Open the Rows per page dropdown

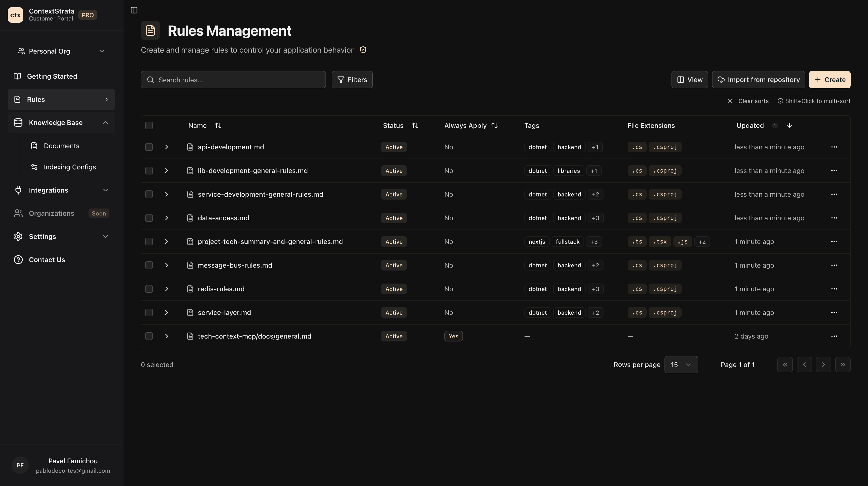681,365
